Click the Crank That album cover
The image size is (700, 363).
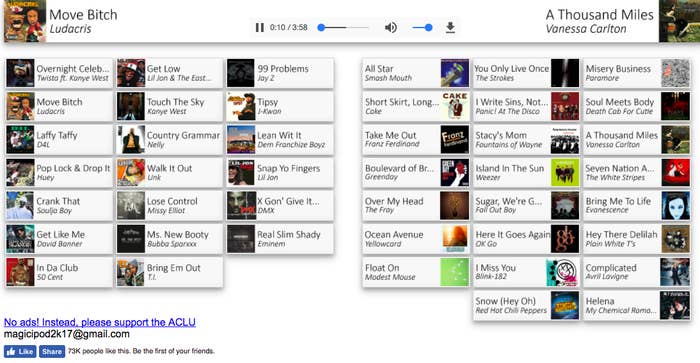pyautogui.click(x=20, y=206)
